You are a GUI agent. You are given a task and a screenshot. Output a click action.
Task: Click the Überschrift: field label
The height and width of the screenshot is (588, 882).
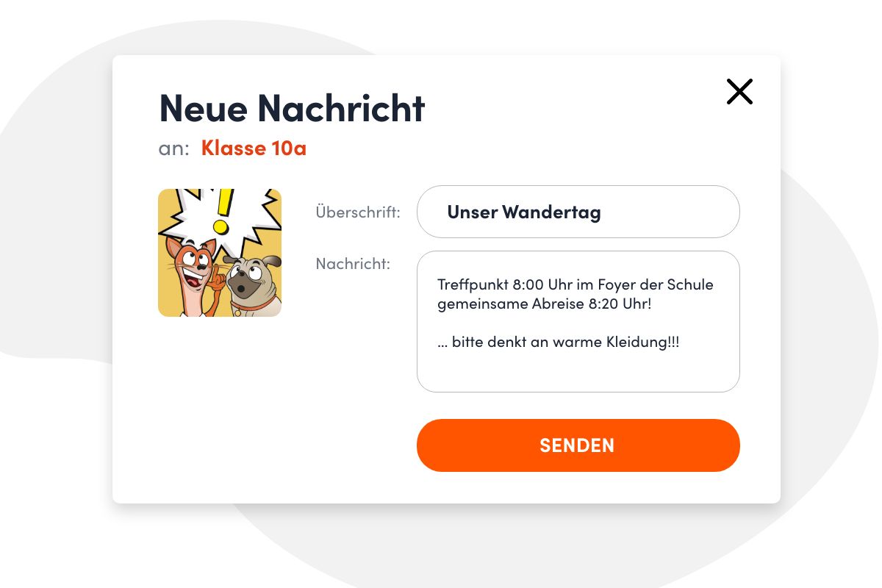(358, 212)
